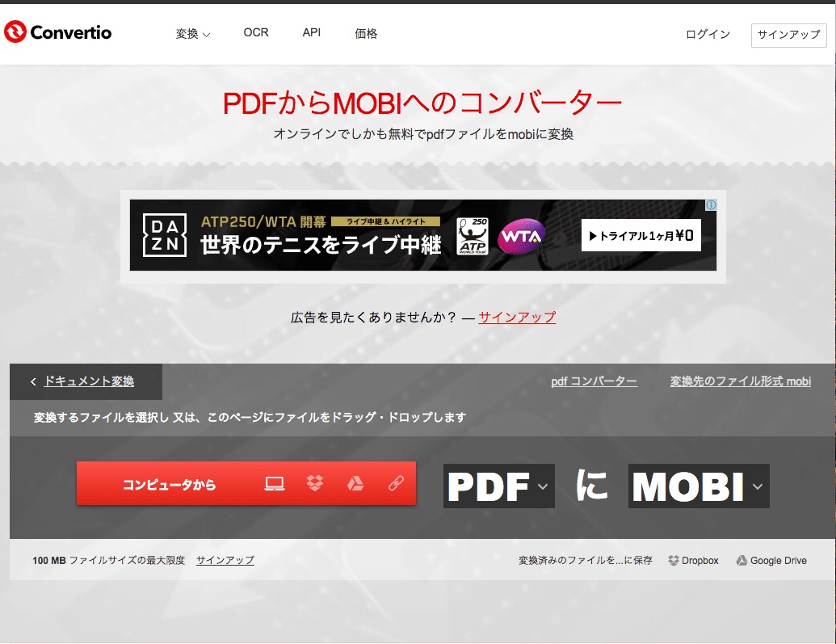Open the pdf コンバーター link
Viewport: 836px width, 644px height.
coord(594,381)
